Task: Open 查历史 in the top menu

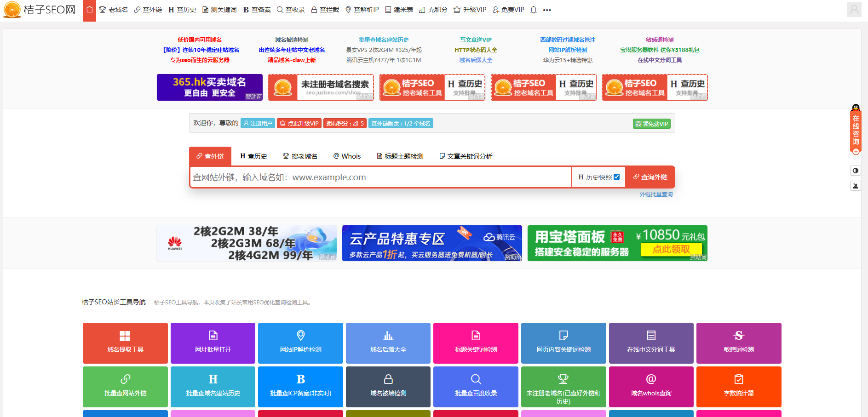Action: pos(182,10)
